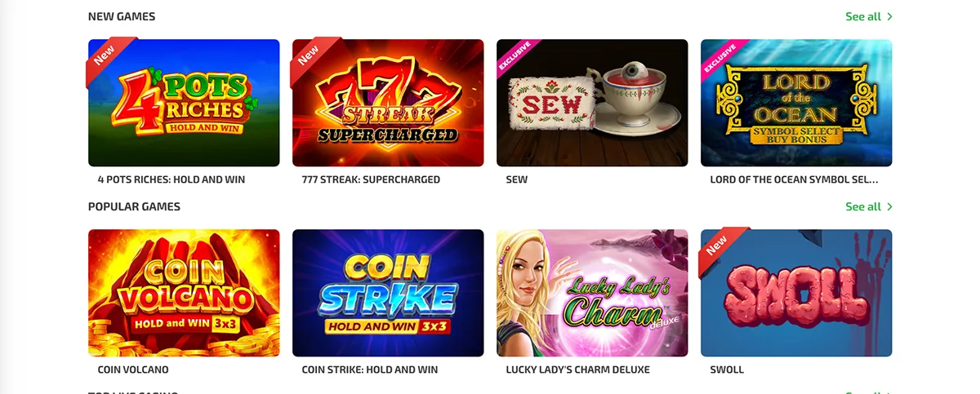Launch the Coin Strike game thumbnail
980x394 pixels.
[x=388, y=293]
